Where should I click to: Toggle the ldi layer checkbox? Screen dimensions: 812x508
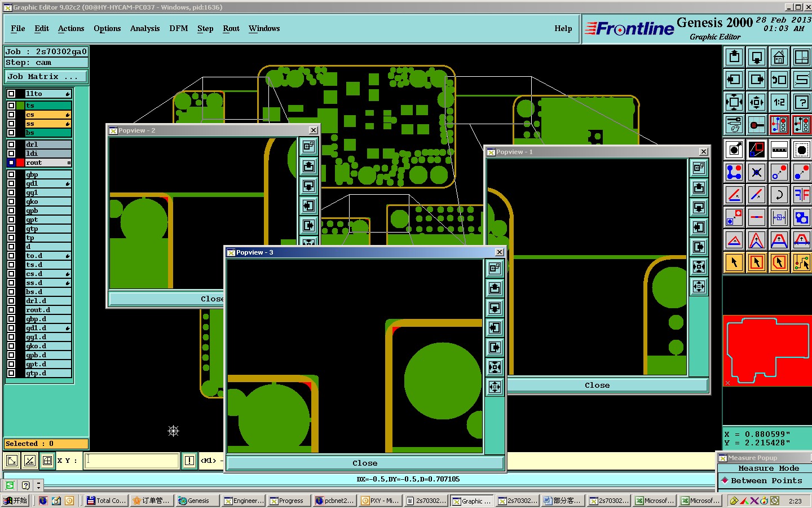click(x=11, y=154)
